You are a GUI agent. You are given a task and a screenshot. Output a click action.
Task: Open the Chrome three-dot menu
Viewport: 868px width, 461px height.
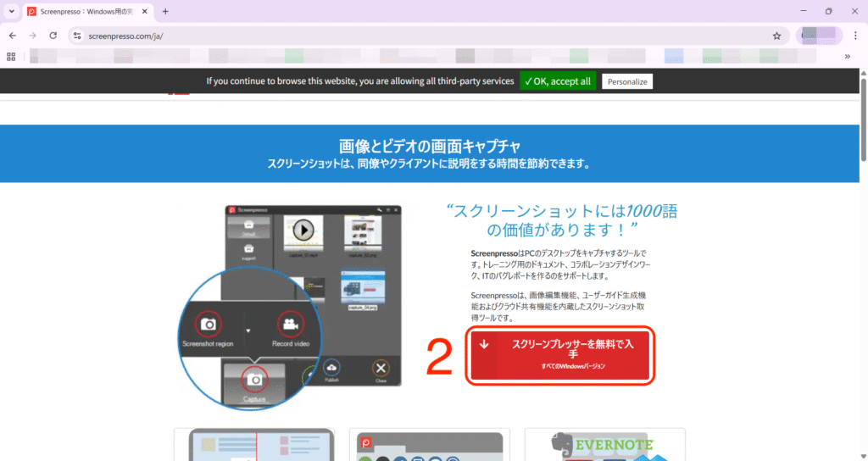coord(855,36)
